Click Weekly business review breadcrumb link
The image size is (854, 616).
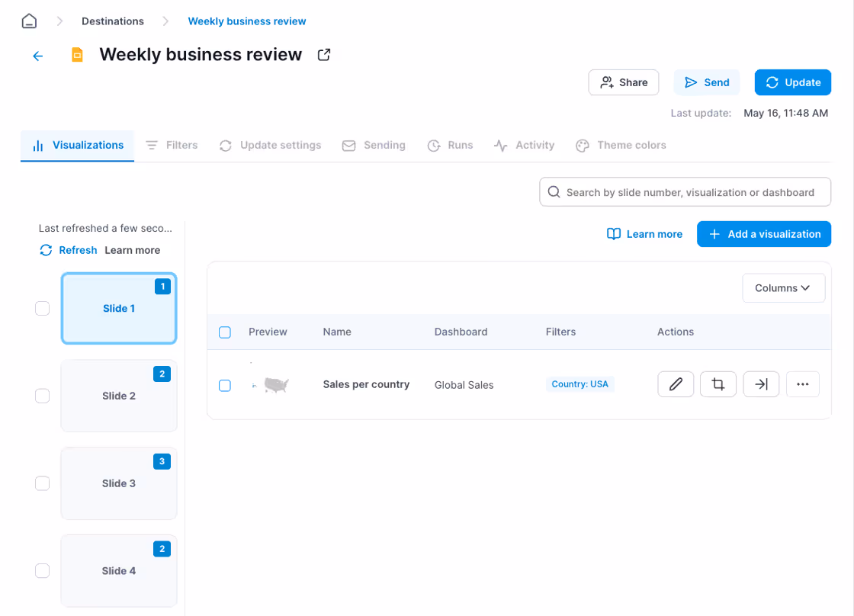point(247,21)
